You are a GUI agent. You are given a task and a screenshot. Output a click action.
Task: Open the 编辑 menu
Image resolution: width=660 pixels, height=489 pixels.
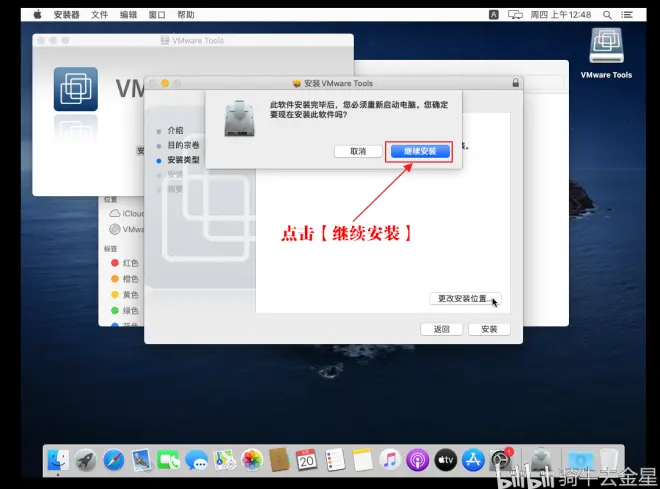click(128, 15)
